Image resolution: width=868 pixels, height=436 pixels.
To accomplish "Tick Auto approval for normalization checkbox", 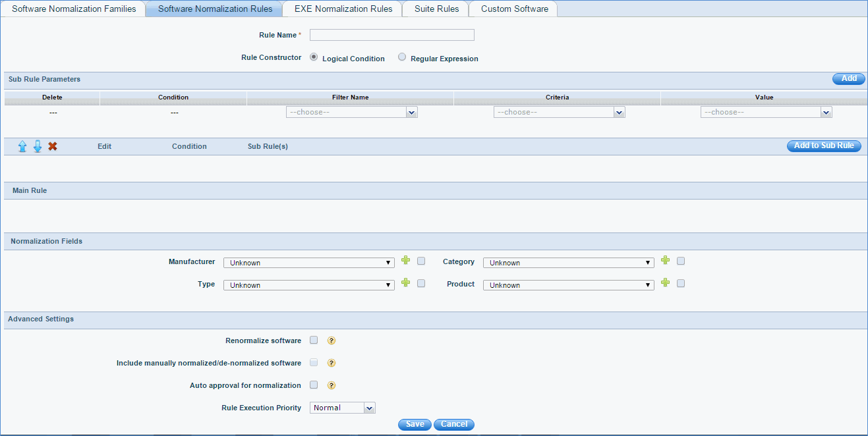I will [314, 385].
